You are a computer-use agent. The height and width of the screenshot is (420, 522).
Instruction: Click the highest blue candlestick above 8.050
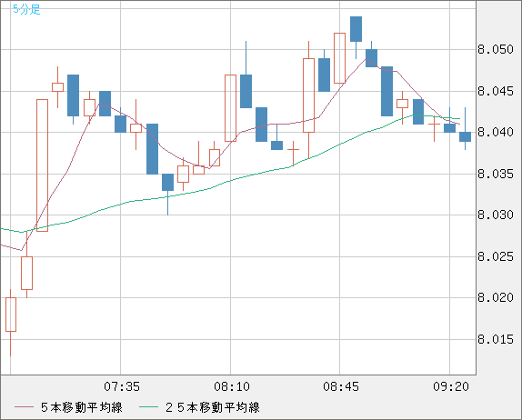pos(356,29)
